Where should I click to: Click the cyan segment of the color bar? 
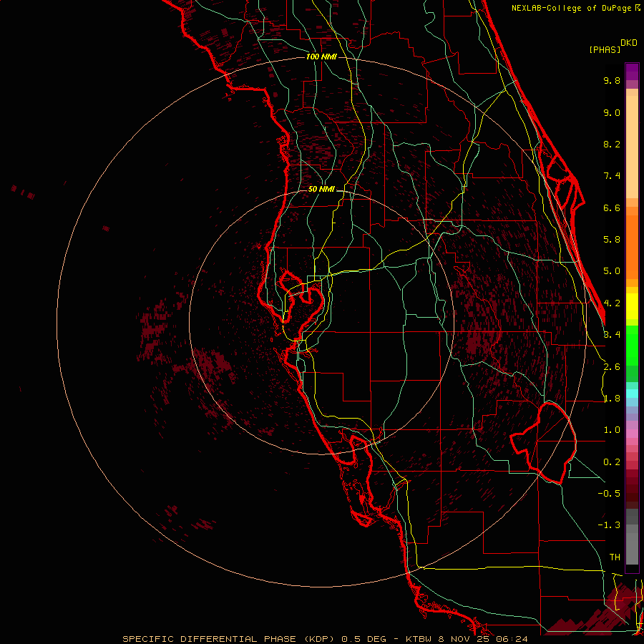[x=632, y=394]
